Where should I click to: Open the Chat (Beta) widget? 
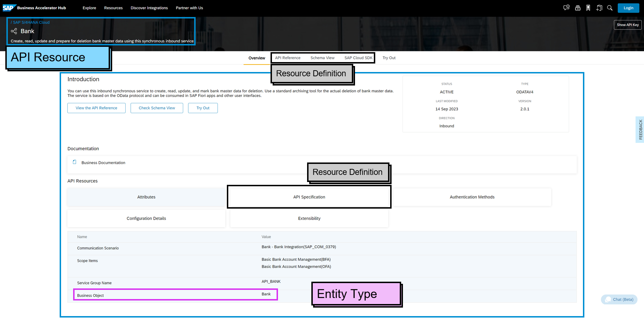pyautogui.click(x=619, y=299)
